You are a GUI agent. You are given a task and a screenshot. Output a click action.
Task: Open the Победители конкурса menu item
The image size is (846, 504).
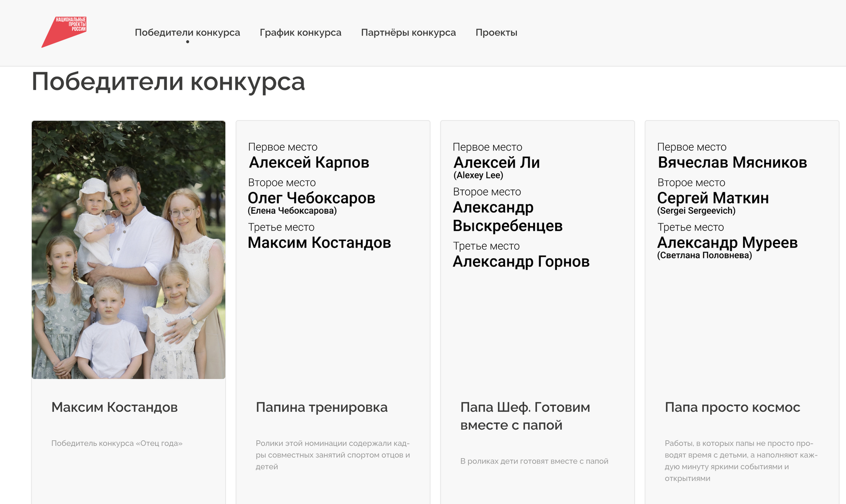187,33
